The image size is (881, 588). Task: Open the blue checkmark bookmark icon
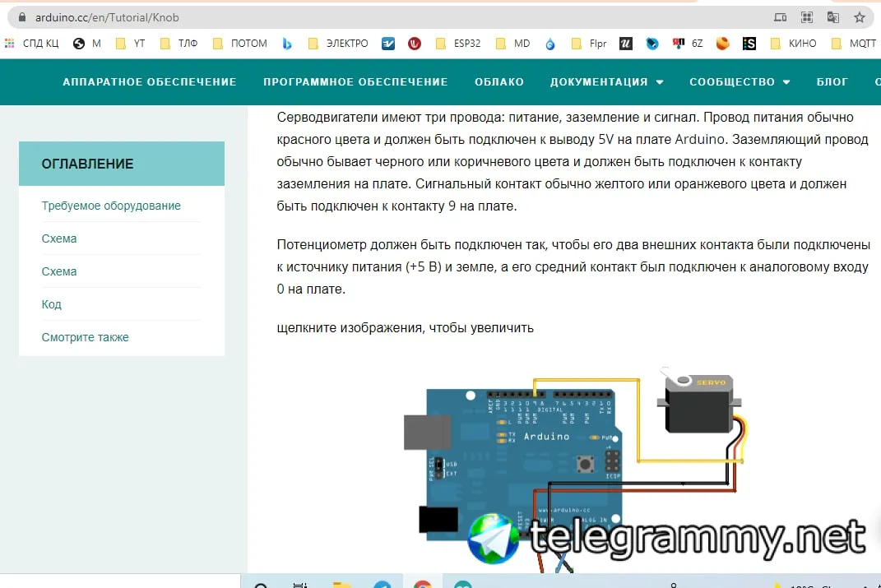[x=387, y=44]
